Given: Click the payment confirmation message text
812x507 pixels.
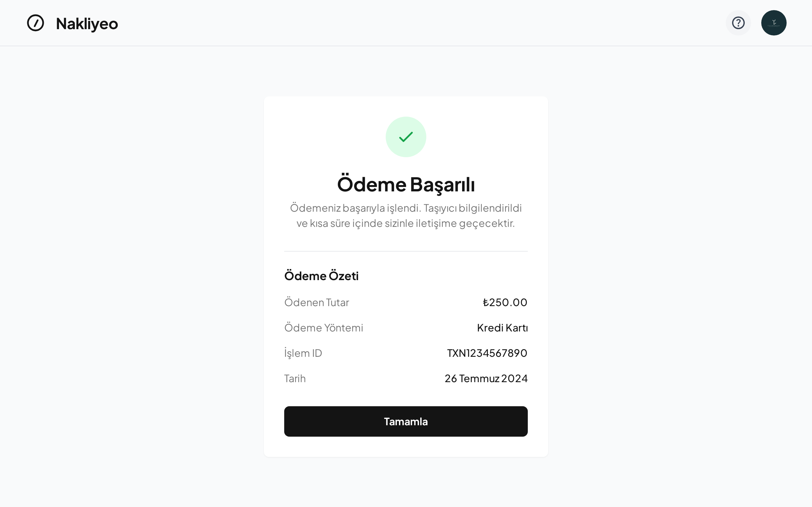Looking at the screenshot, I should click(406, 215).
